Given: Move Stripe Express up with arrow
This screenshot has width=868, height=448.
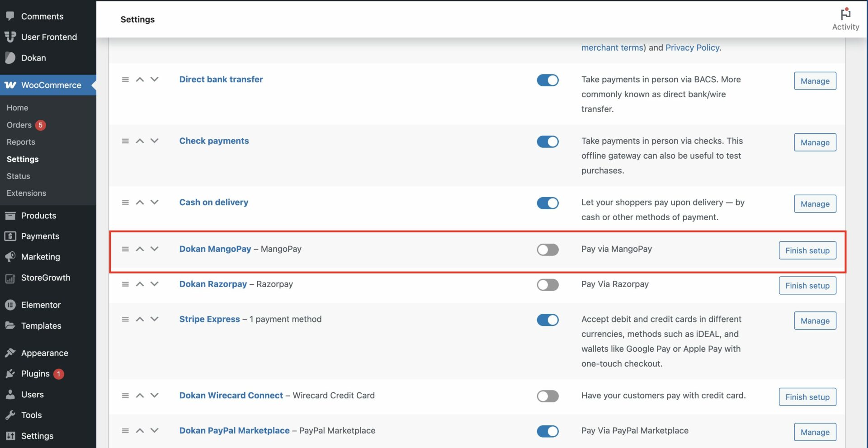Looking at the screenshot, I should pyautogui.click(x=140, y=320).
